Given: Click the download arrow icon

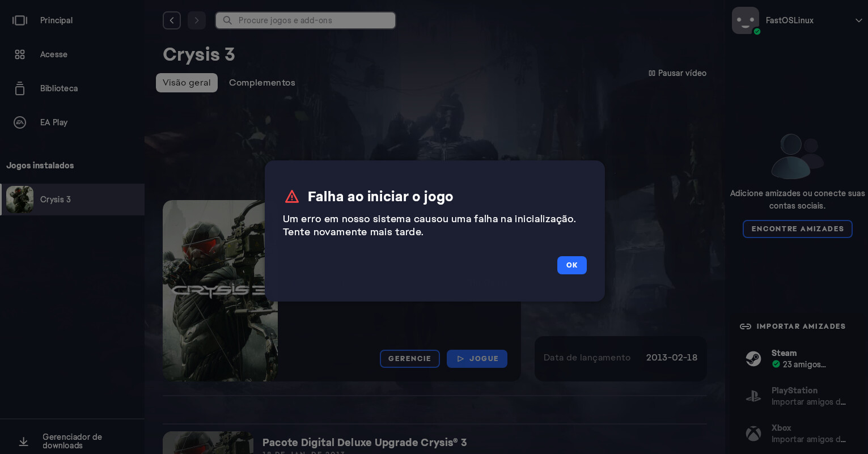Looking at the screenshot, I should click(23, 442).
